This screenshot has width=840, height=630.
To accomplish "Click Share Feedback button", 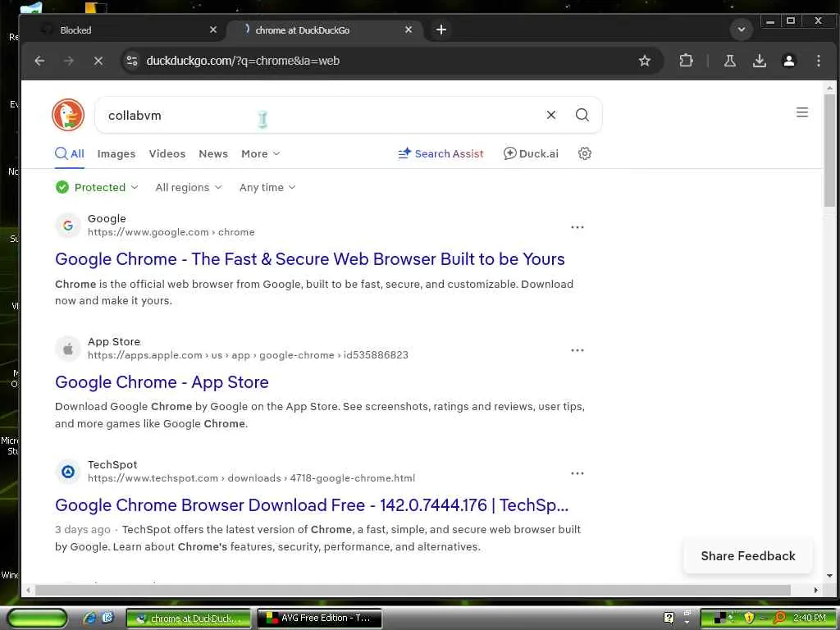I will (x=748, y=556).
